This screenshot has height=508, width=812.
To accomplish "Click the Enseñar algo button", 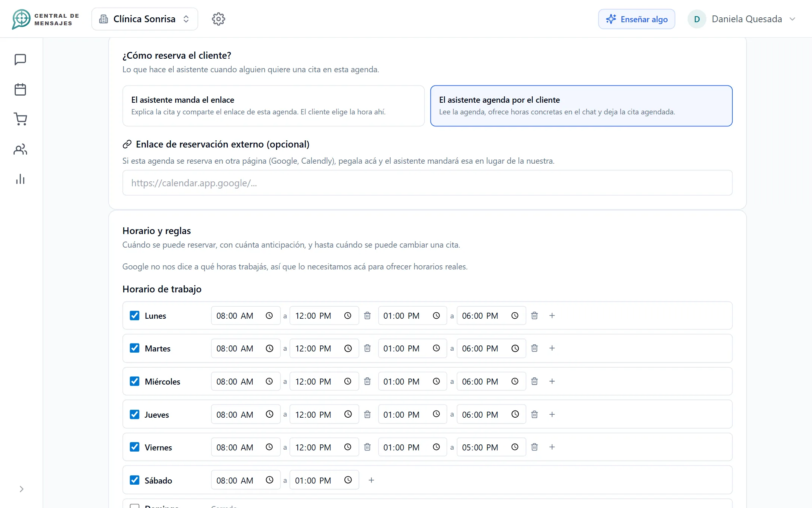I will click(x=636, y=19).
